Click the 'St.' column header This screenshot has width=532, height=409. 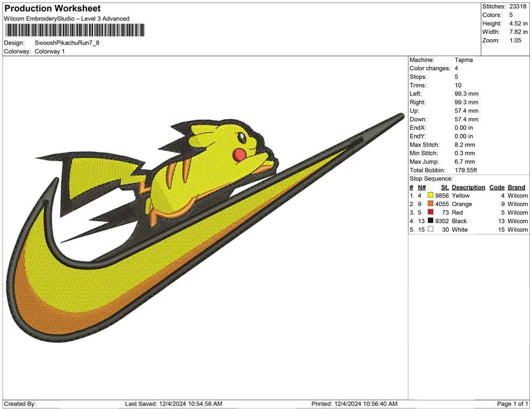(x=445, y=187)
